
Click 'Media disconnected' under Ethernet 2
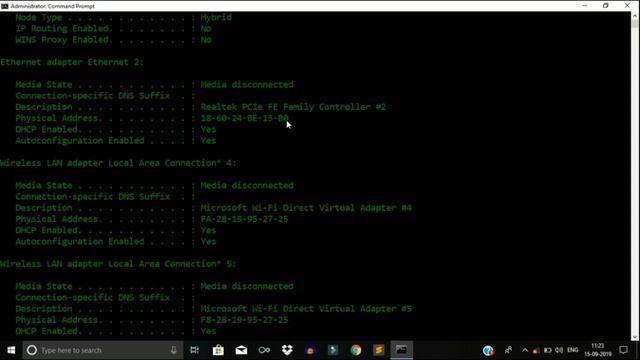point(247,84)
